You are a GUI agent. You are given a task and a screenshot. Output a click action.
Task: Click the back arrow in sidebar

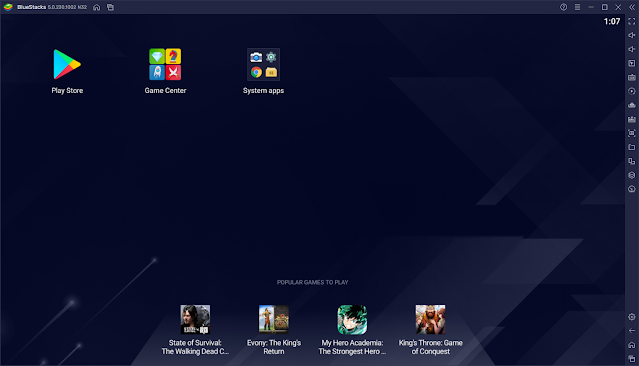click(632, 331)
